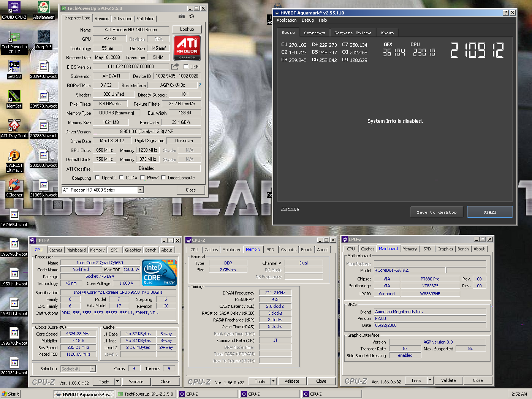Image resolution: width=532 pixels, height=399 pixels.
Task: Switch to TechPowerUp GPU-Z taskbar button
Action: click(146, 394)
